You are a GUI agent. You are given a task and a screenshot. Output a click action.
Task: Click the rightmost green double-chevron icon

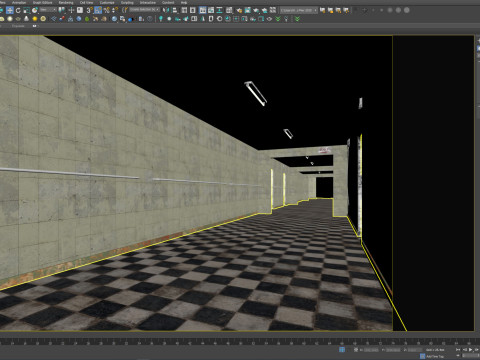tap(297, 19)
